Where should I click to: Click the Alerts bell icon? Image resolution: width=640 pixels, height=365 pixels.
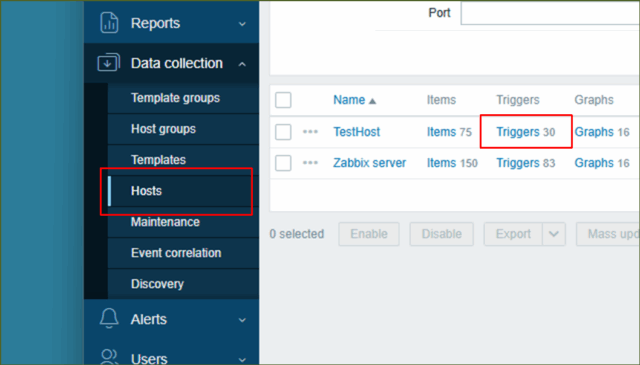(x=109, y=318)
